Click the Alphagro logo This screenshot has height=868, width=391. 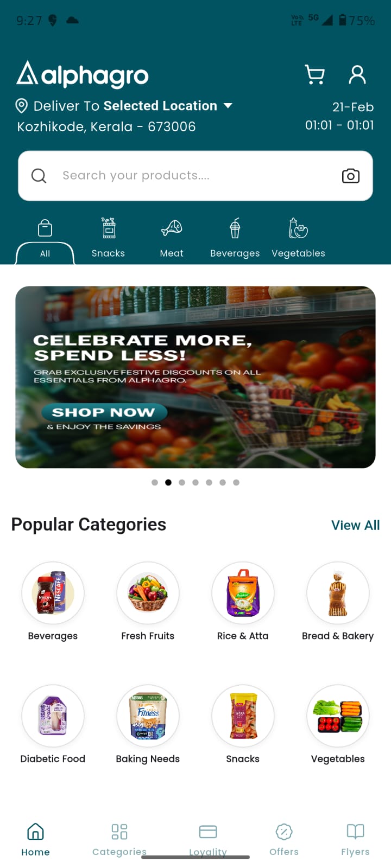click(83, 75)
